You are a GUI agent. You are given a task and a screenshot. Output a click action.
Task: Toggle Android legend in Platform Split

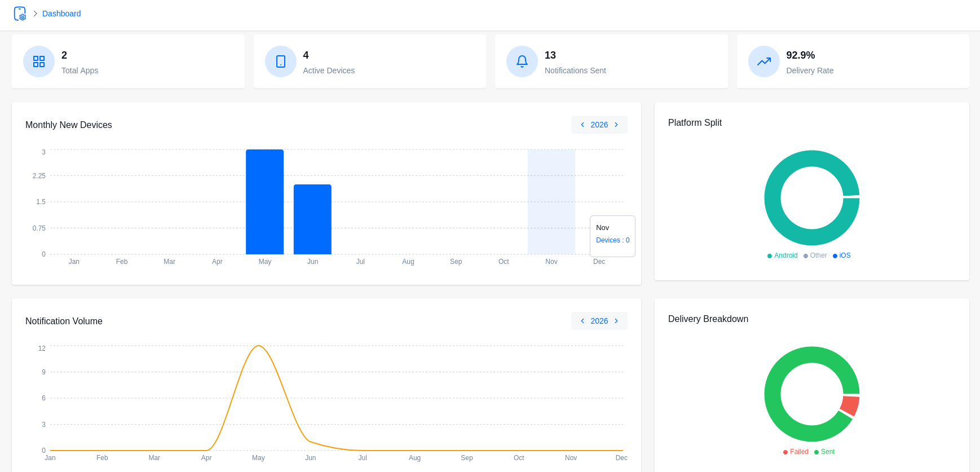click(x=782, y=255)
